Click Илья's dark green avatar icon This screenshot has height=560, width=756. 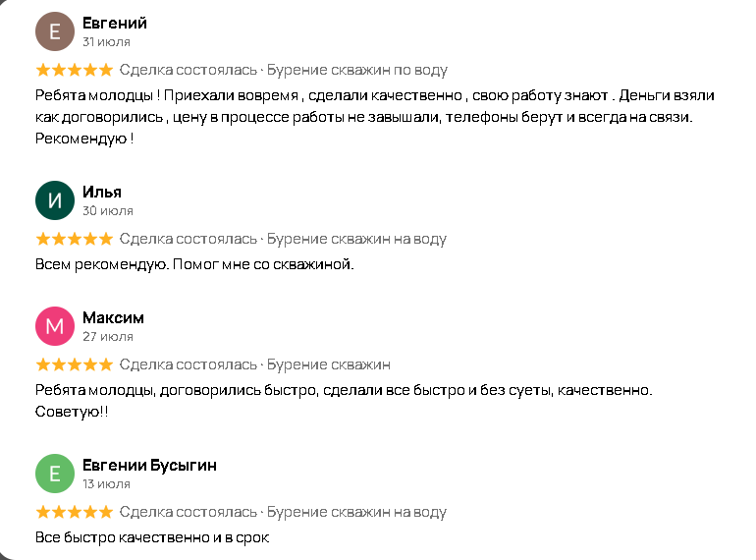[54, 200]
